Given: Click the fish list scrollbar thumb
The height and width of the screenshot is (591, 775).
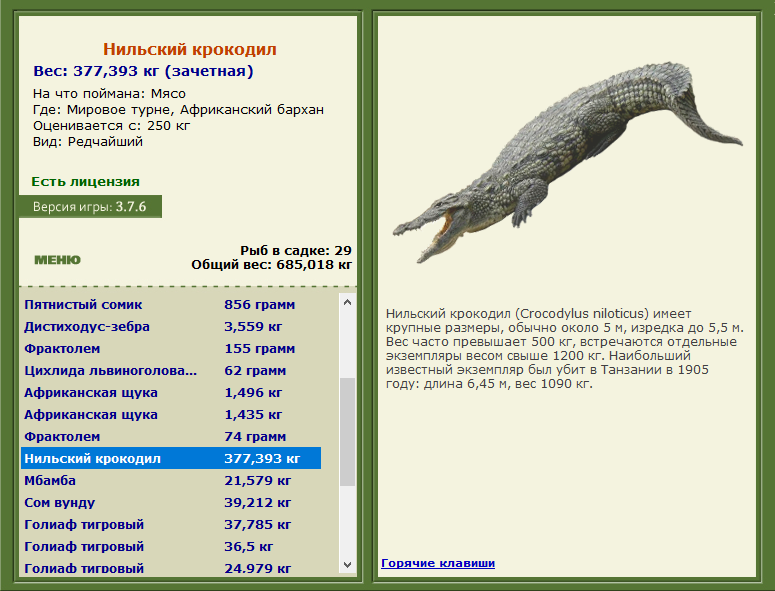Looking at the screenshot, I should coord(347,432).
